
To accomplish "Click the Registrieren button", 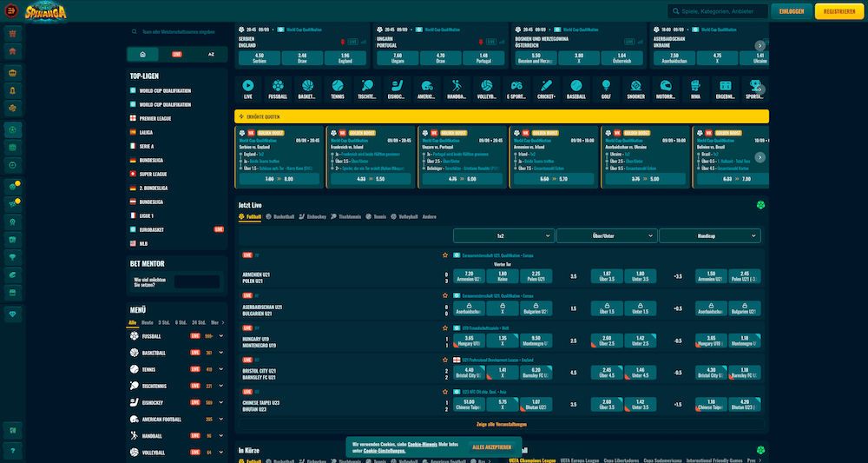I will coord(839,11).
